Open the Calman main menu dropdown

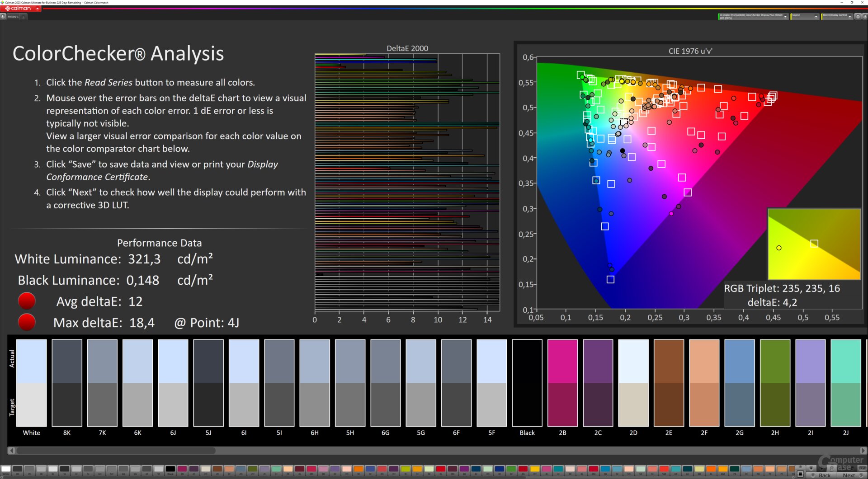(x=38, y=9)
